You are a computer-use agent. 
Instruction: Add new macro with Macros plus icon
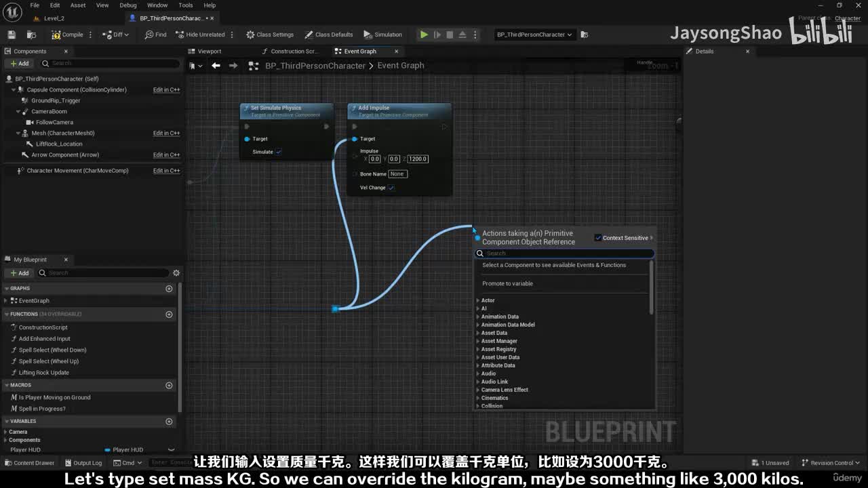click(x=169, y=385)
